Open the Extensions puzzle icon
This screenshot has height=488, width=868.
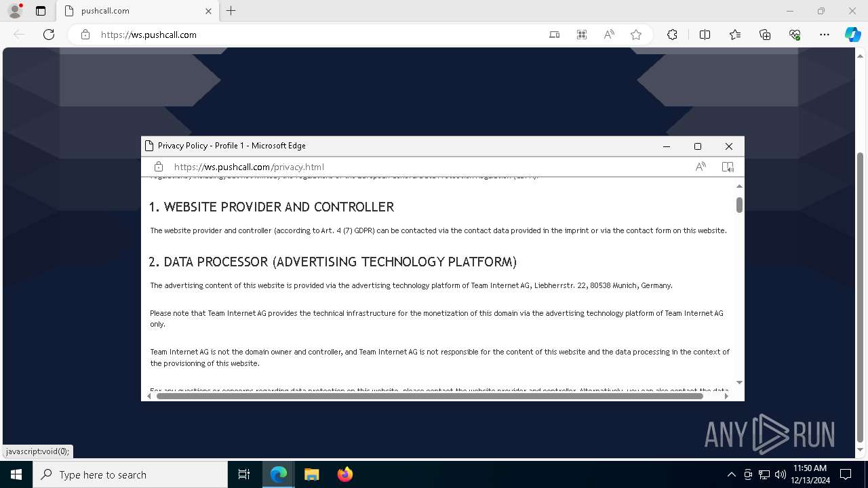click(672, 35)
